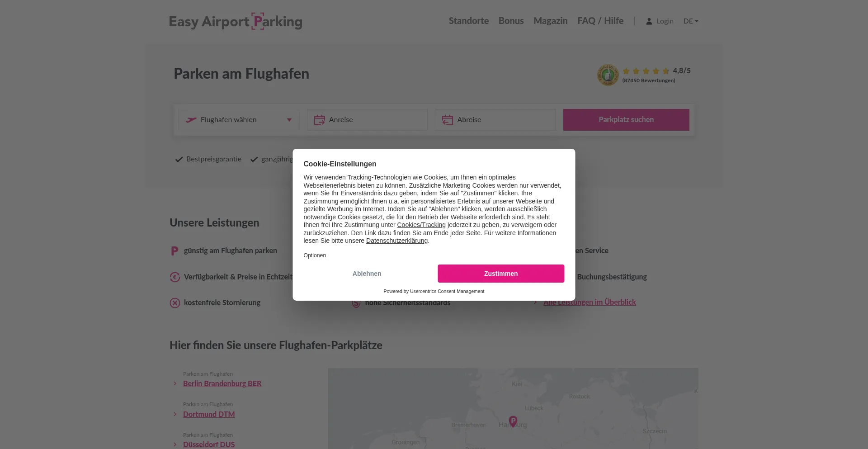
Task: Go to FAQ / Hilfe section
Action: pos(600,21)
